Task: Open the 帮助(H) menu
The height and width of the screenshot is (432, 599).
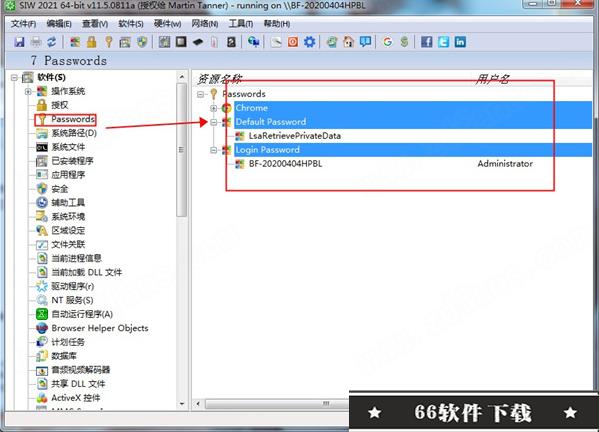Action: tap(277, 24)
